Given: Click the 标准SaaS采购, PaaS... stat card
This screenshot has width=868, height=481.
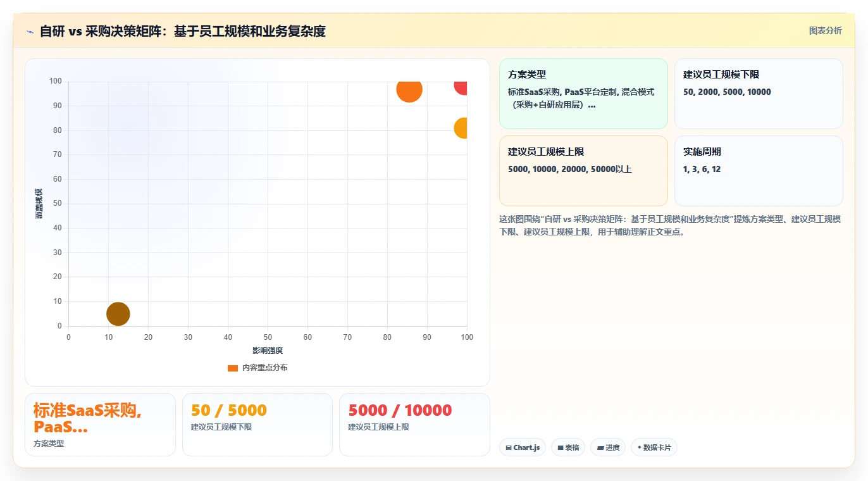Looking at the screenshot, I should [x=100, y=425].
